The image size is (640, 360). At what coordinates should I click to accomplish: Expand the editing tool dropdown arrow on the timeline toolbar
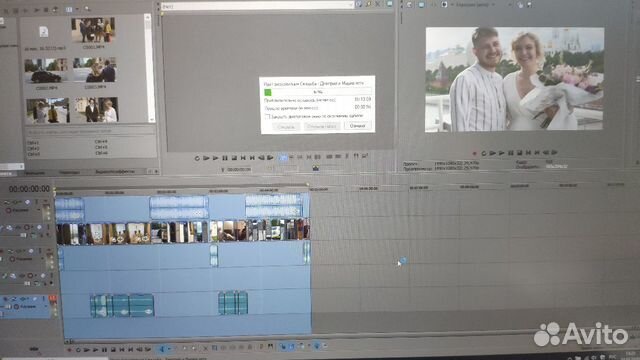point(169,349)
